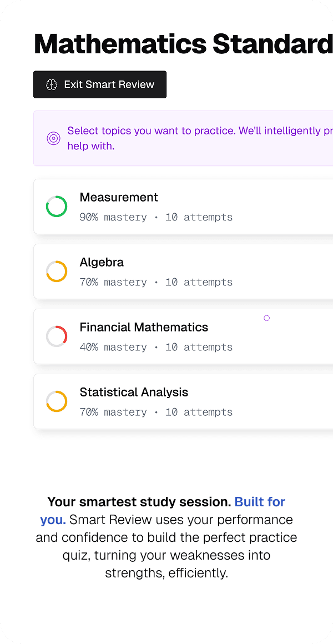This screenshot has height=644, width=333.
Task: Click the brain symbol before the button label
Action: point(52,84)
